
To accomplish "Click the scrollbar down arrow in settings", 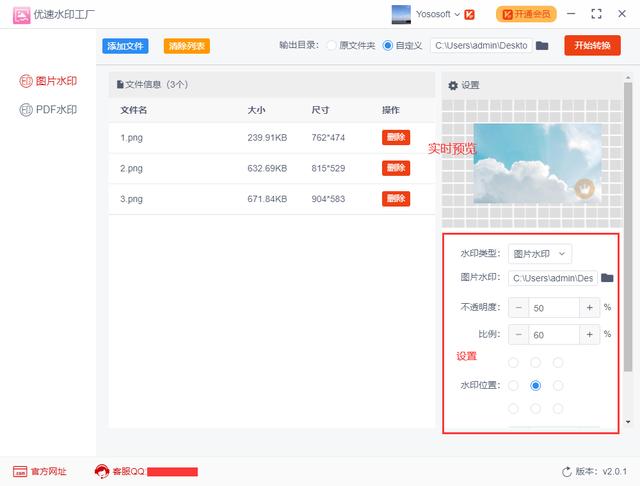I will coord(628,422).
